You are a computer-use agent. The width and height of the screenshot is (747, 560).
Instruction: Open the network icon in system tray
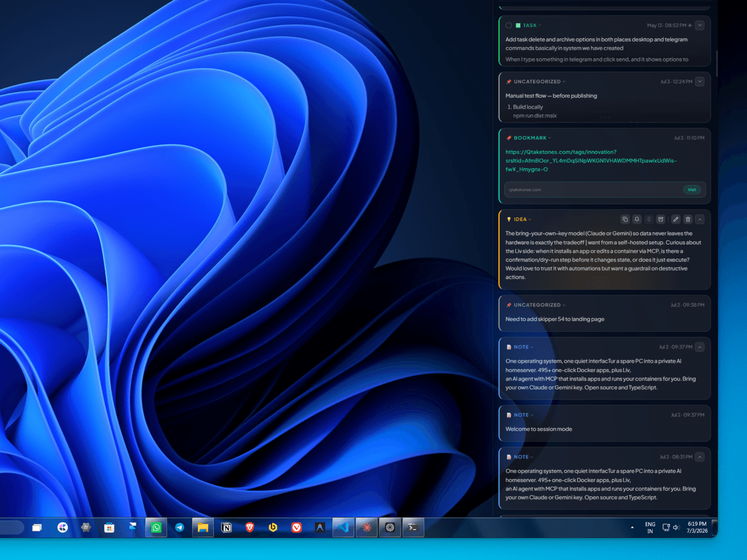coord(666,528)
